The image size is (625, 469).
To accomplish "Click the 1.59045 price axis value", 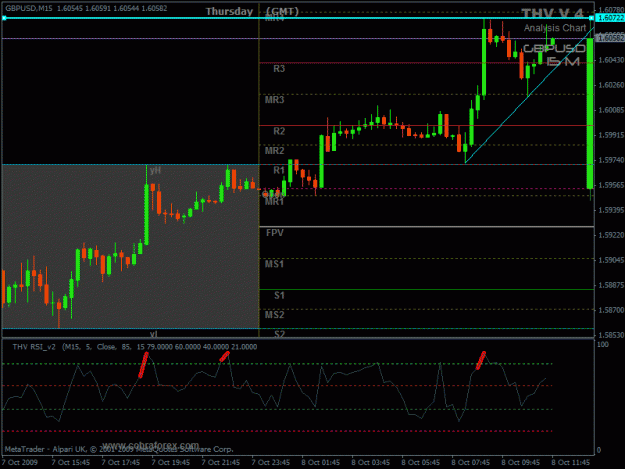I will point(611,260).
